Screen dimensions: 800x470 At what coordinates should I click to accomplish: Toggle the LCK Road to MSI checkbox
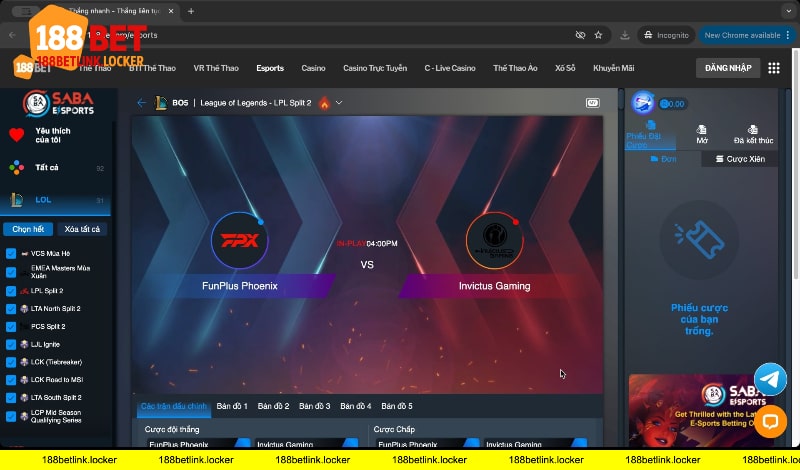click(11, 380)
